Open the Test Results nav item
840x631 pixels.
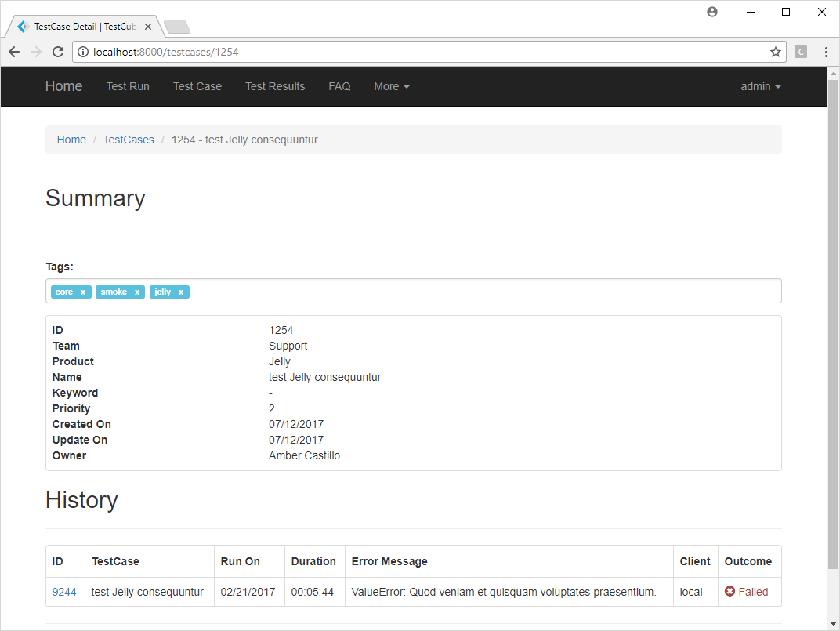tap(275, 86)
